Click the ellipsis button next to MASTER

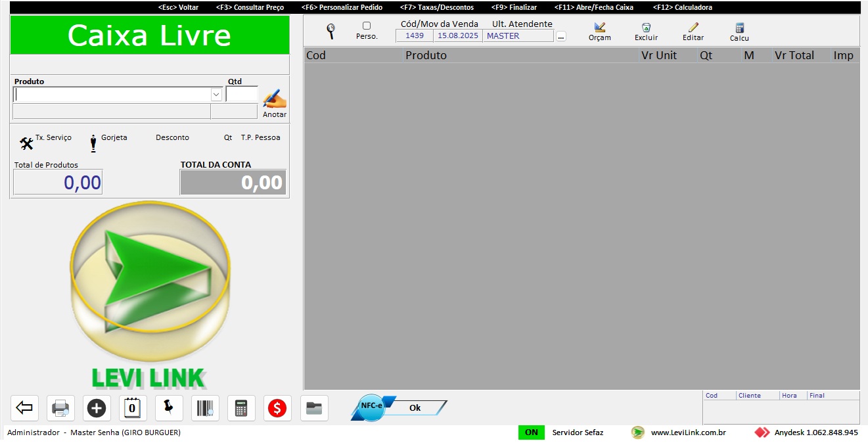pyautogui.click(x=561, y=36)
